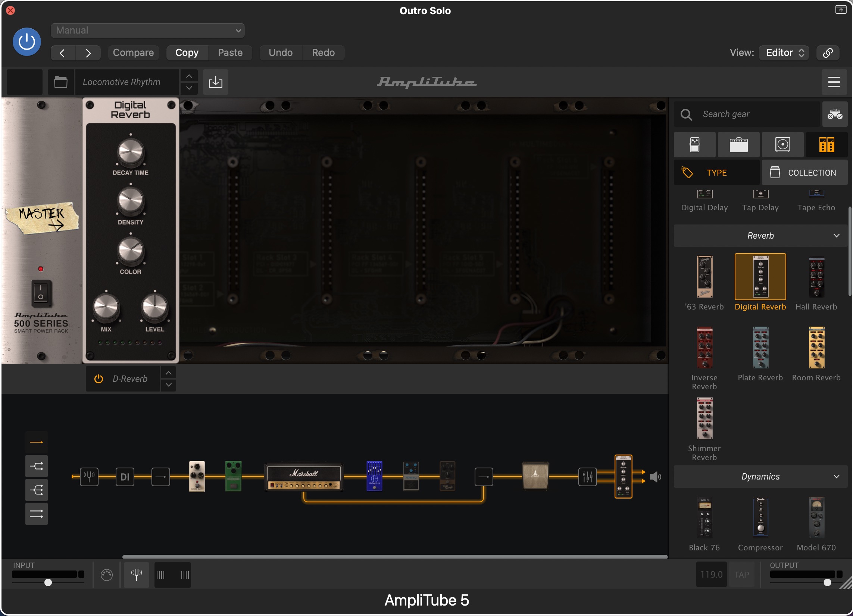Select the cabinets speaker gear tab
This screenshot has height=616, width=853.
783,145
